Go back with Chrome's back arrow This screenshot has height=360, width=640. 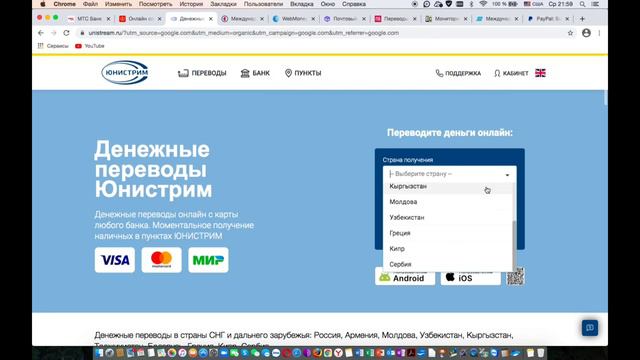41,33
